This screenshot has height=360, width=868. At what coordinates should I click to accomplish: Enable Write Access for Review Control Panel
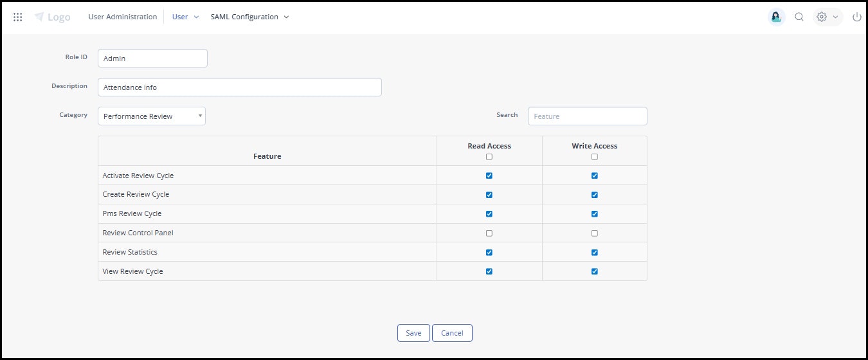click(595, 233)
